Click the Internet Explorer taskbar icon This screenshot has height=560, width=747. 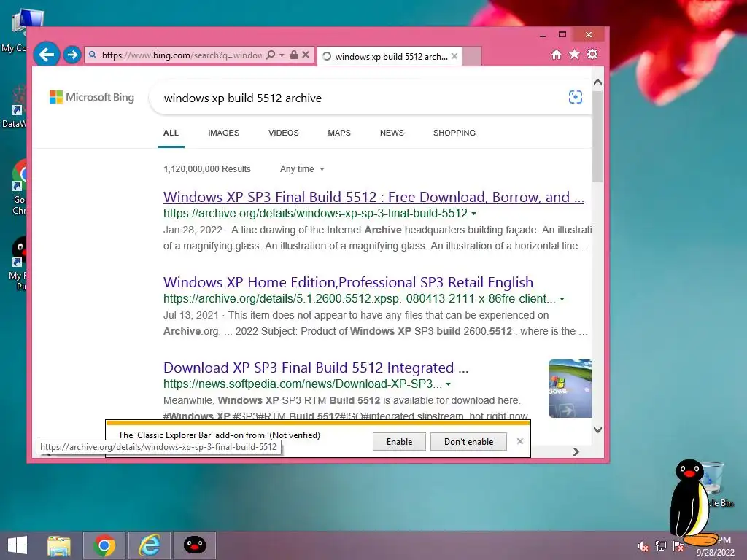pos(149,545)
